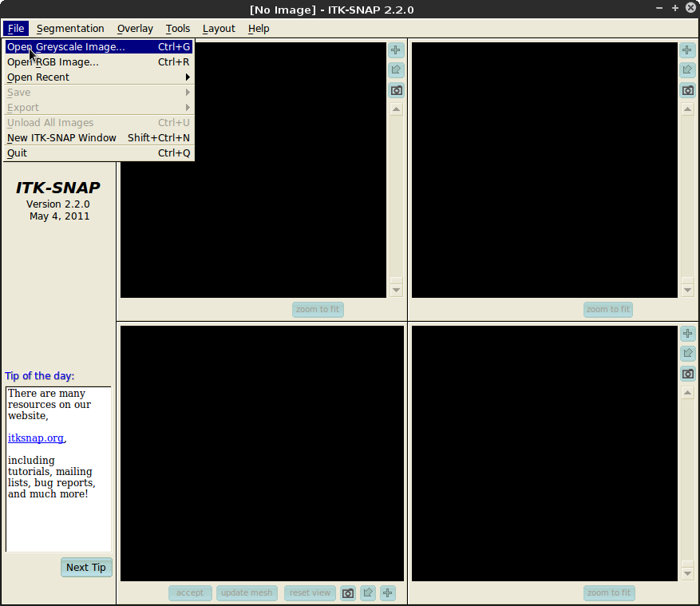
Task: Click the camera icon below the 3D view
Action: 348,593
